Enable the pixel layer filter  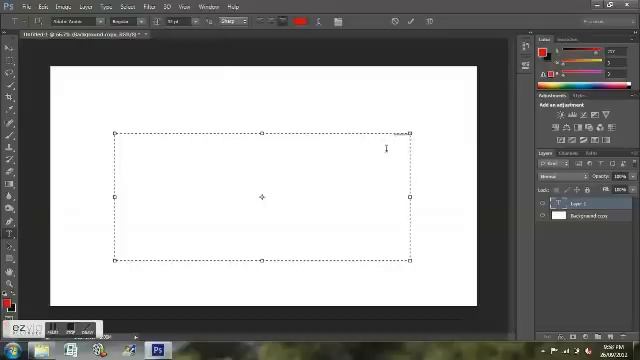coord(579,164)
